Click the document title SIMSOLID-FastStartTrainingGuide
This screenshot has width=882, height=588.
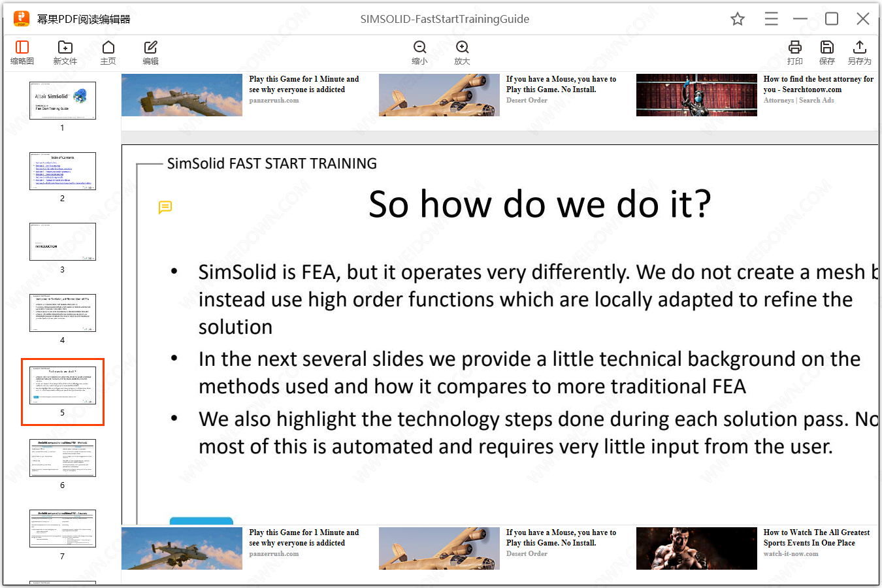coord(445,19)
